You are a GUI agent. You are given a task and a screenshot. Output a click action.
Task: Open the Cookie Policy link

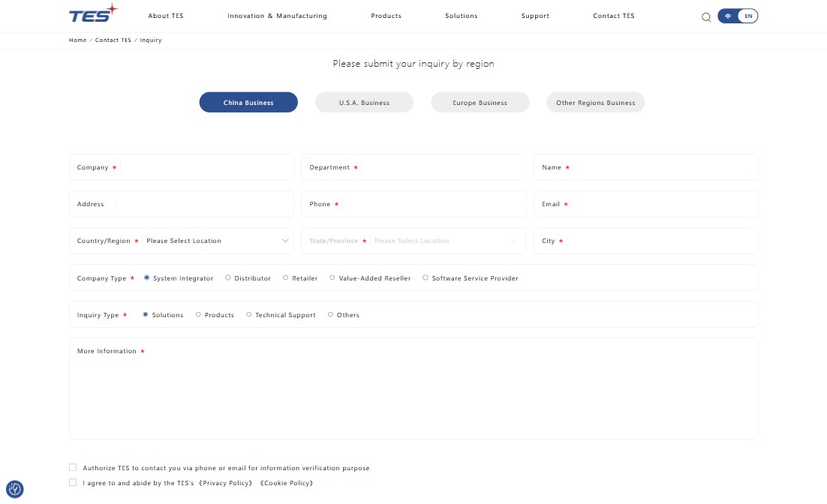287,483
